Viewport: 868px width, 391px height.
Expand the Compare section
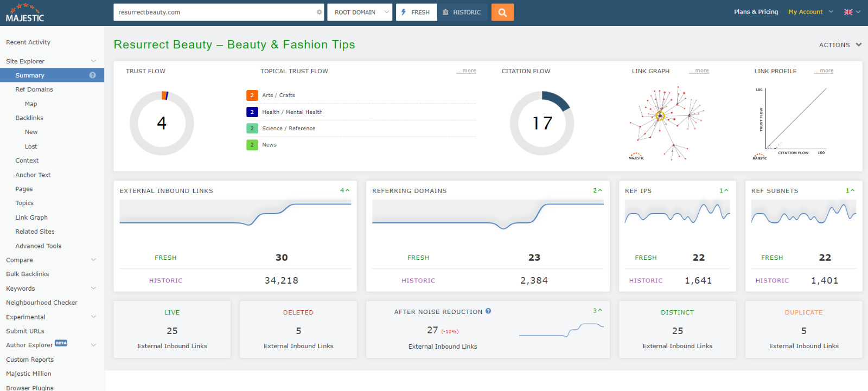coord(93,260)
